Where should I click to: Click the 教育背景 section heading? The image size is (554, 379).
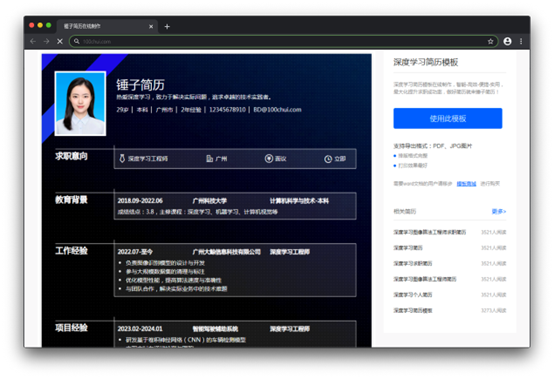(71, 200)
